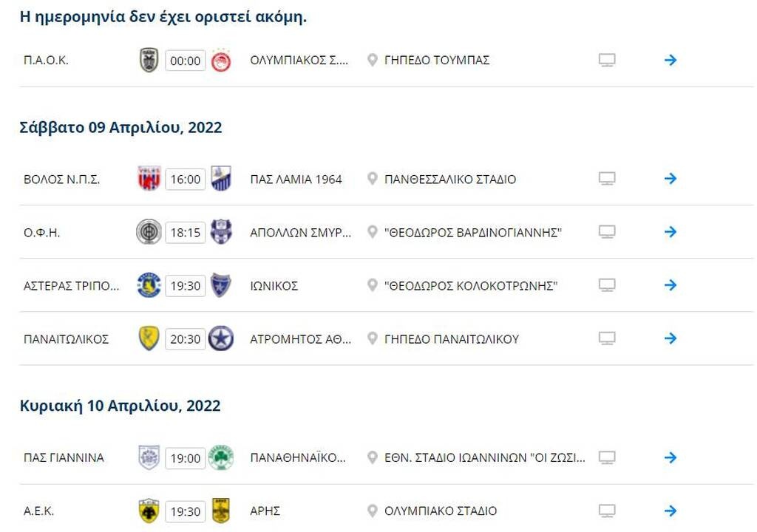Click the ΠΑΝΑΙΤΩΛΙΚΟΣ club crest
Image resolution: width=757 pixels, height=532 pixels.
151,338
